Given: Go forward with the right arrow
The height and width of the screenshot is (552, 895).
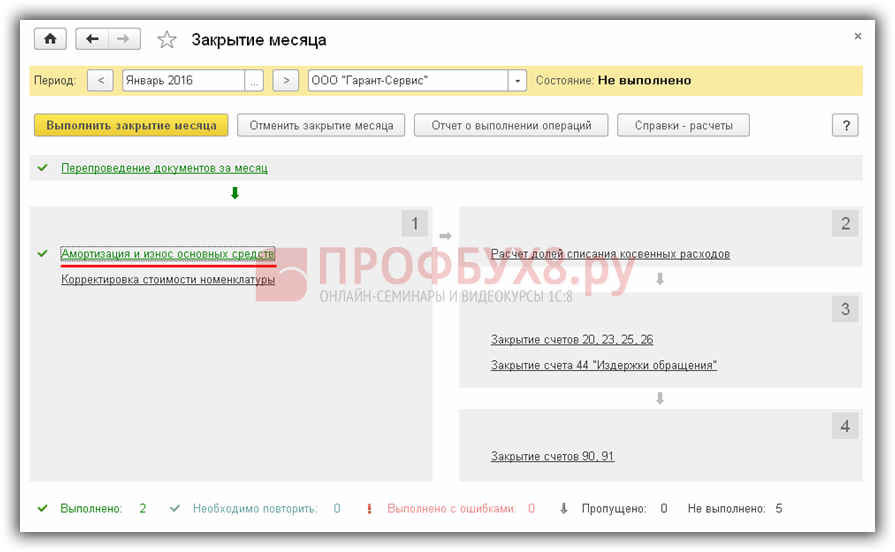Looking at the screenshot, I should tap(123, 39).
